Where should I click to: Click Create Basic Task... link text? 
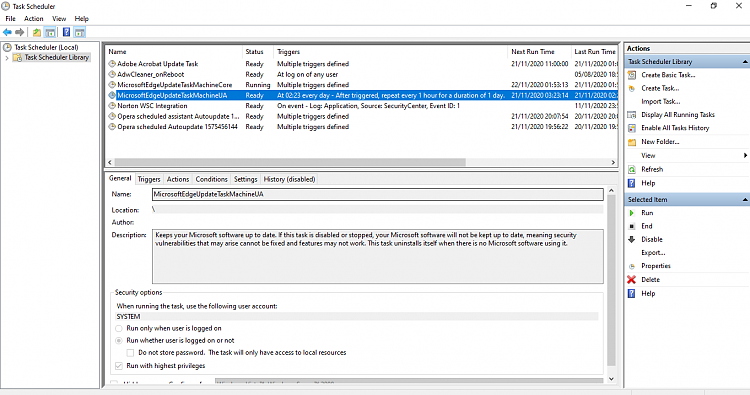(x=668, y=75)
